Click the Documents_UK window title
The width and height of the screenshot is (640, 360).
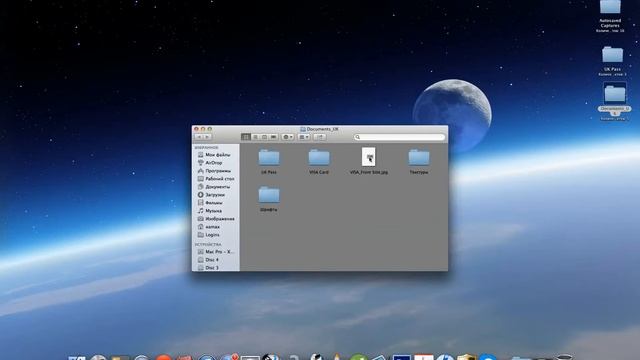click(322, 129)
